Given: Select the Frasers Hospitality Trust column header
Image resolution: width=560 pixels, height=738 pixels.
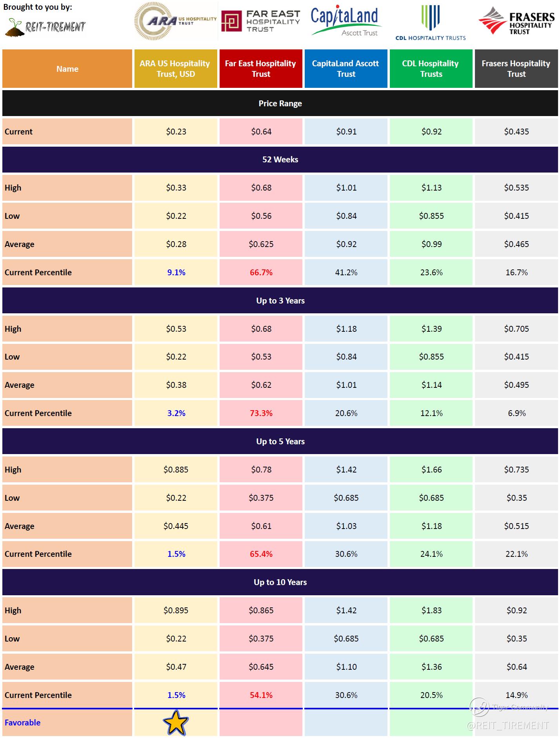Looking at the screenshot, I should (x=516, y=69).
